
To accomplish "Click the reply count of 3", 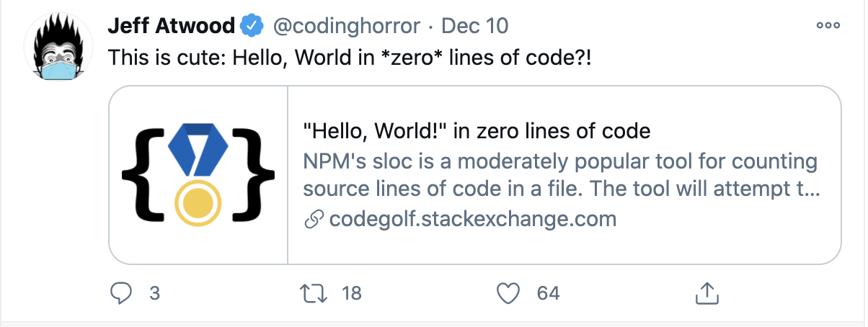I will tap(154, 293).
